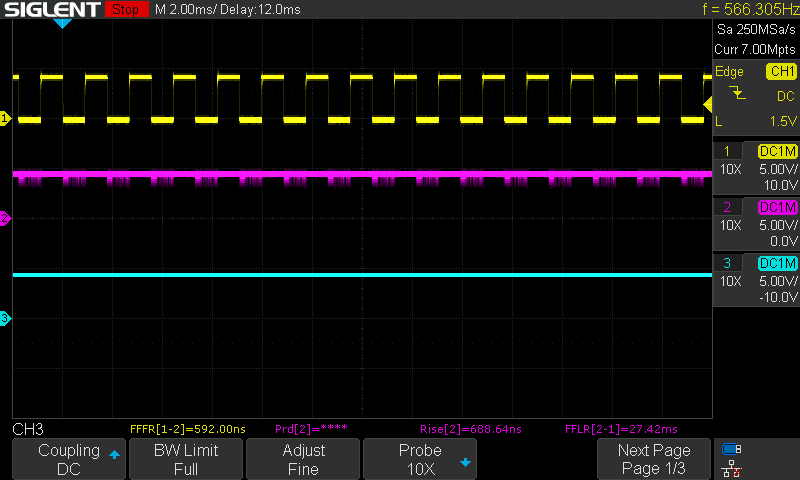The height and width of the screenshot is (480, 800).
Task: Open the Coupling DC menu
Action: click(x=69, y=459)
